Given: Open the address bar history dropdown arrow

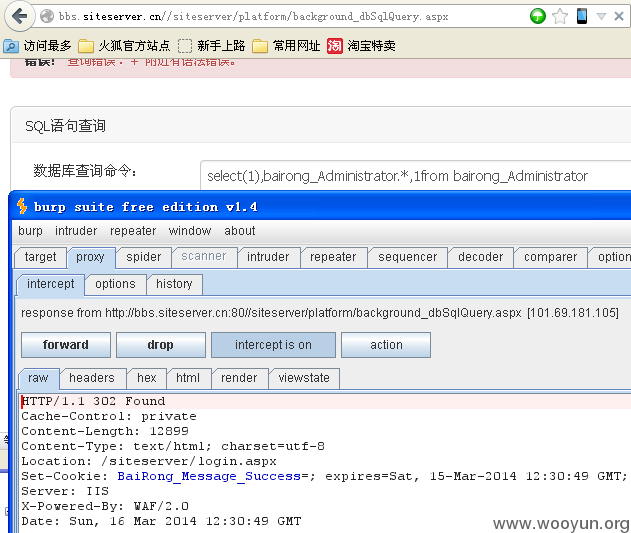Looking at the screenshot, I should click(601, 17).
